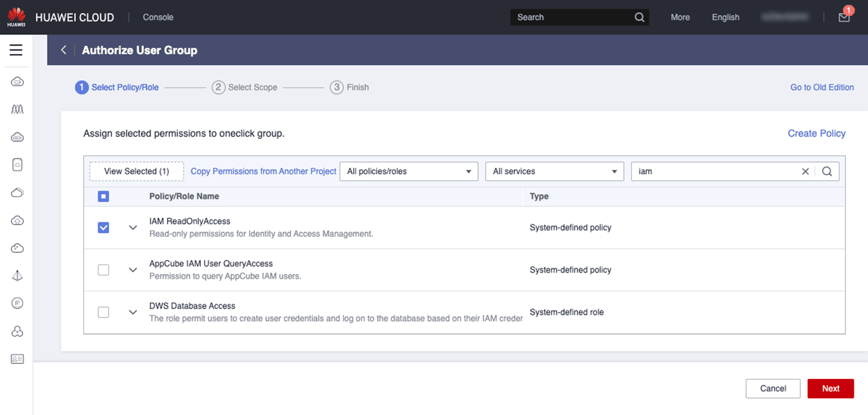Open the English language menu
The image size is (868, 415).
725,18
